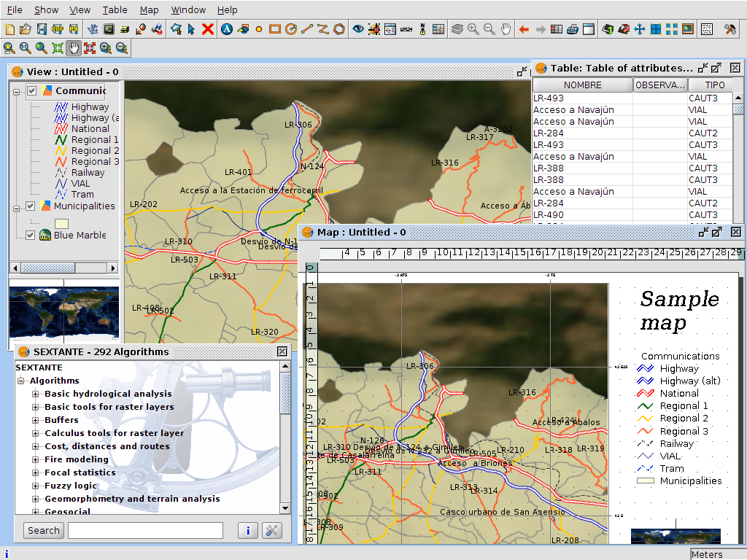Select the insert rectangle tool
The image size is (747, 560).
tap(275, 29)
